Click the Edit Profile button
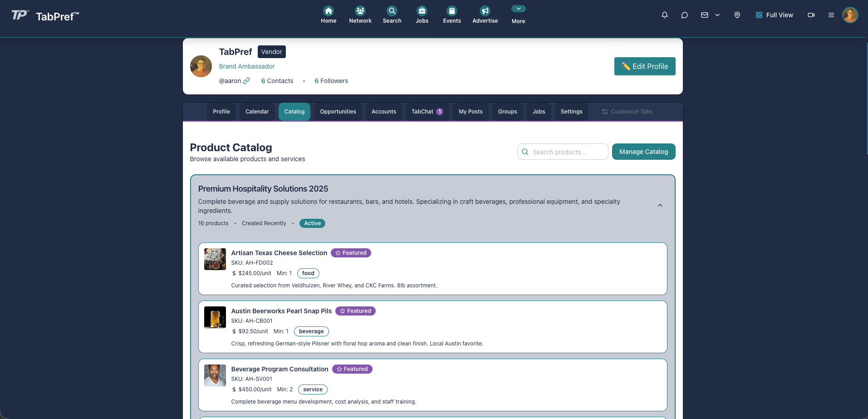The height and width of the screenshot is (419, 868). click(645, 66)
